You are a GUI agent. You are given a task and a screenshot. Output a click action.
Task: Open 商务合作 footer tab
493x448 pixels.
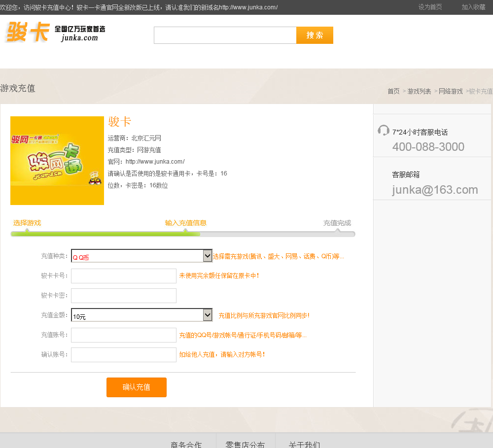point(186,444)
